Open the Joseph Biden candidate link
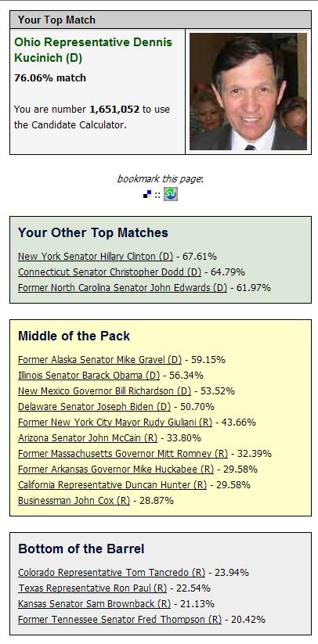Image resolution: width=318 pixels, height=644 pixels. (94, 407)
